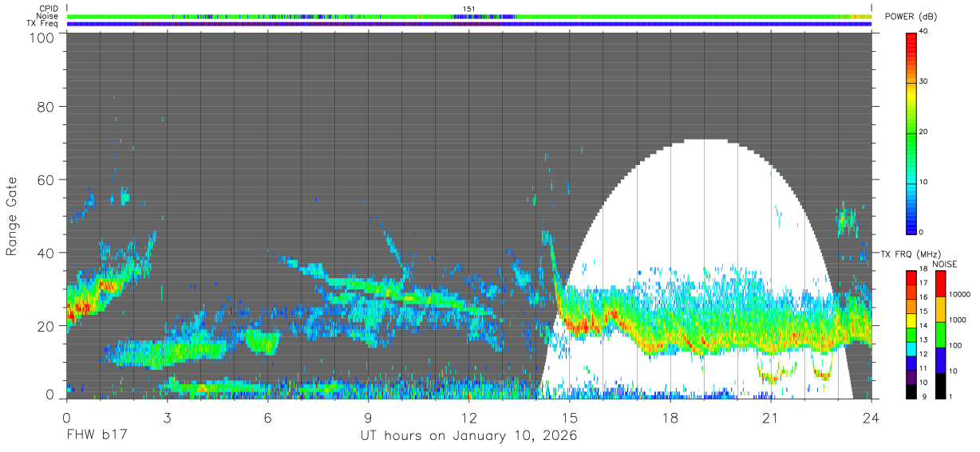Click the TX Freq row label

coord(42,23)
